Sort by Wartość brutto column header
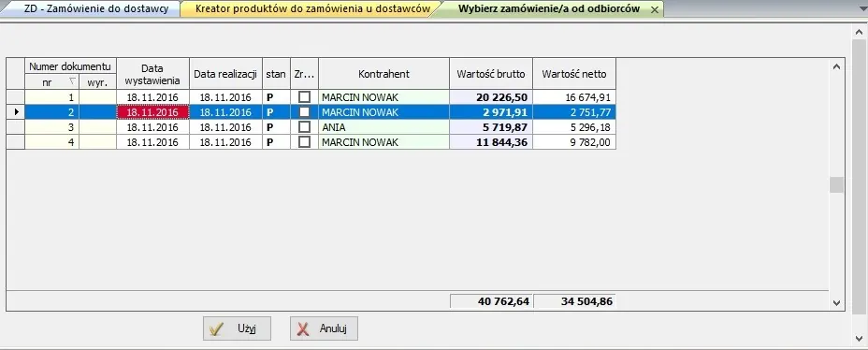This screenshot has height=350, width=868. click(x=491, y=74)
